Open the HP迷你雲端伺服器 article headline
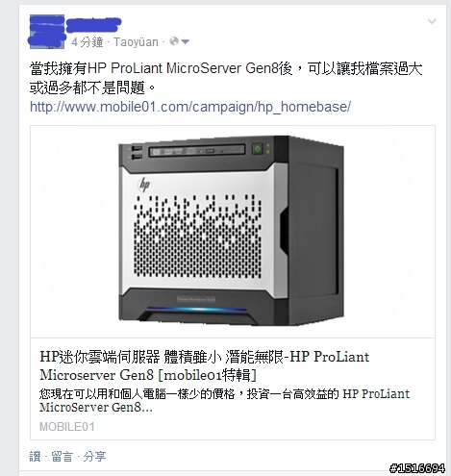 (x=204, y=365)
